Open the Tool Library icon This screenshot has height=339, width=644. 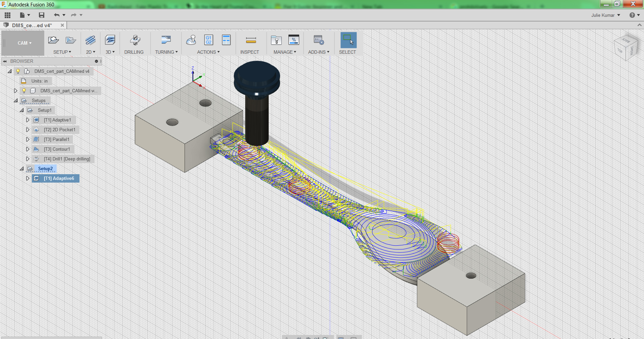tap(276, 40)
